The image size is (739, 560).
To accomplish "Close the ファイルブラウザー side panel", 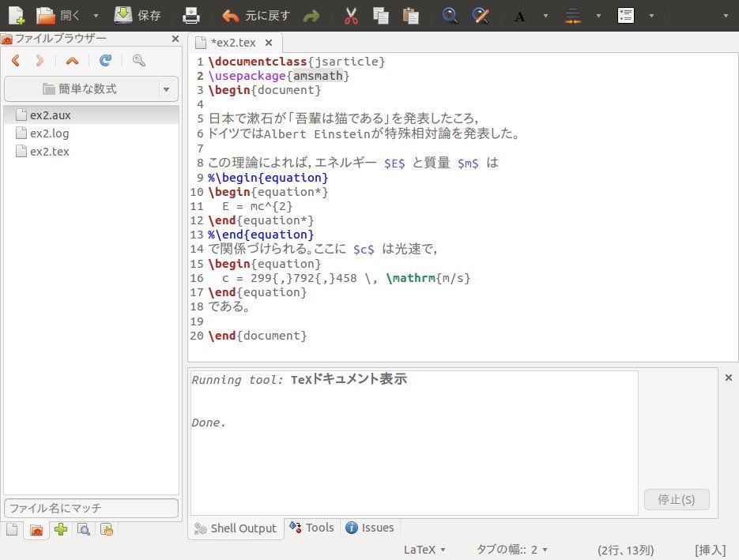I will click(x=175, y=39).
